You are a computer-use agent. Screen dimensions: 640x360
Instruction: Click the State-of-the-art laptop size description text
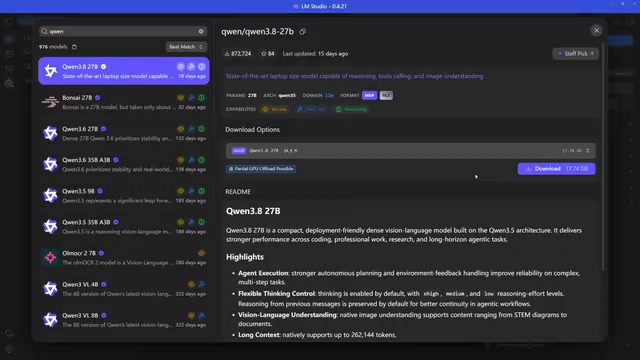click(x=355, y=76)
